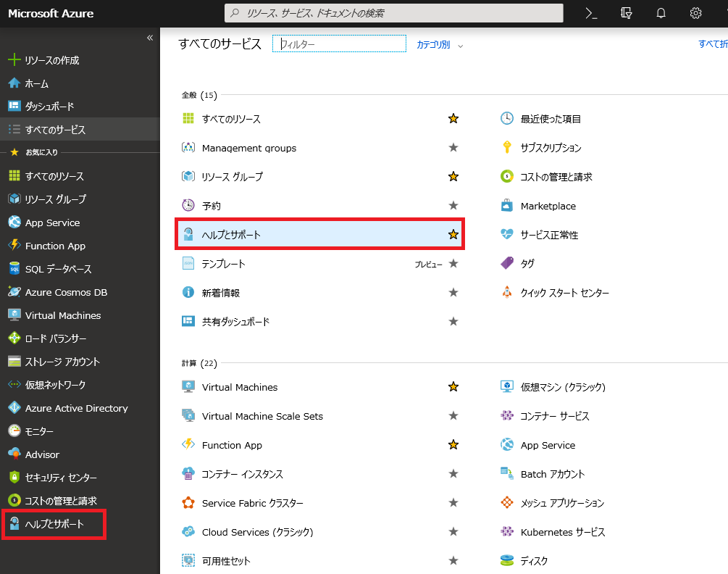728x574 pixels.
Task: Click すべて折りたたむ link at right
Action: (x=713, y=43)
